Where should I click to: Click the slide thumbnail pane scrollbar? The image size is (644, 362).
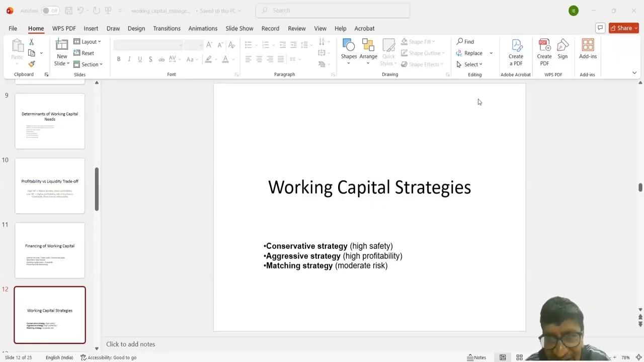[x=97, y=189]
